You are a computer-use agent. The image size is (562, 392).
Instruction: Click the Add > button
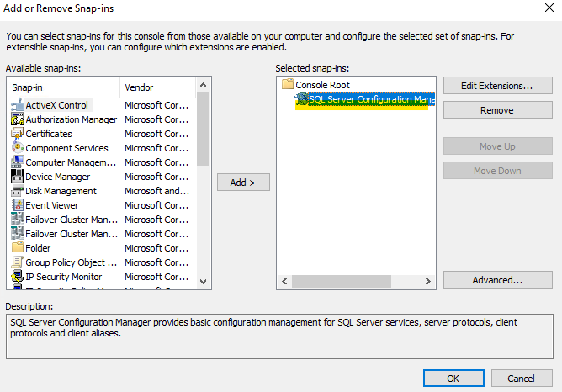pyautogui.click(x=243, y=183)
